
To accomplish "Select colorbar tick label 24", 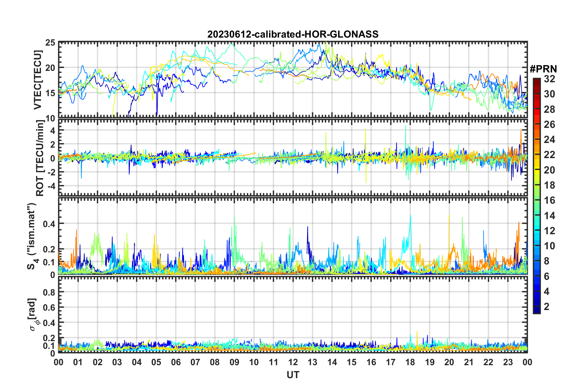I will (549, 140).
